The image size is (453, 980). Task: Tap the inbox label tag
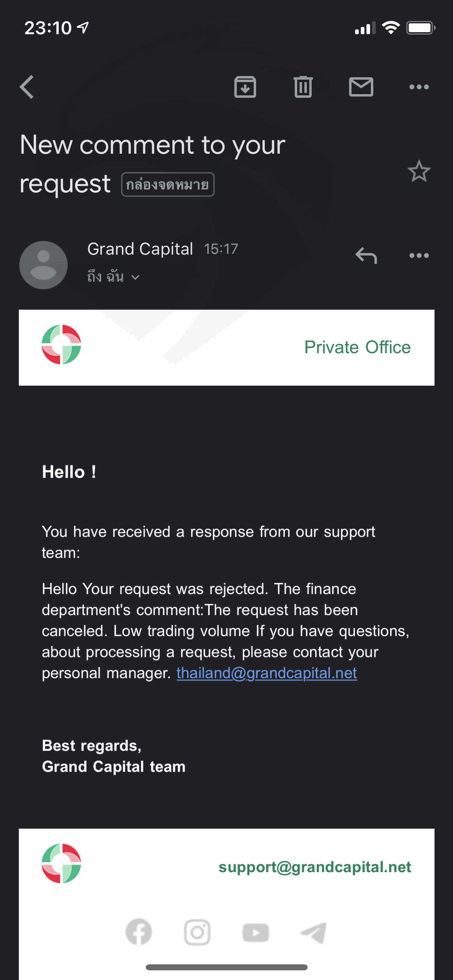tap(168, 185)
